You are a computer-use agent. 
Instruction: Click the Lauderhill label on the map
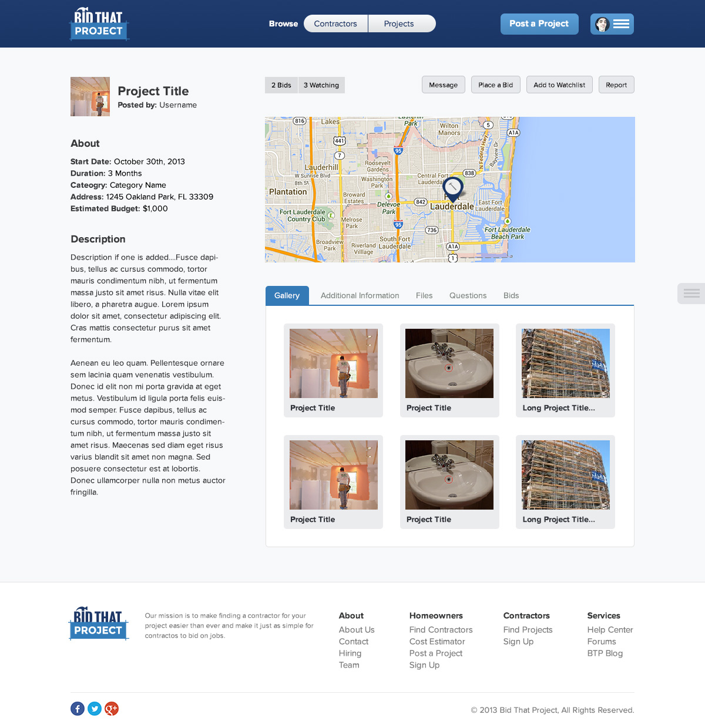(x=321, y=167)
